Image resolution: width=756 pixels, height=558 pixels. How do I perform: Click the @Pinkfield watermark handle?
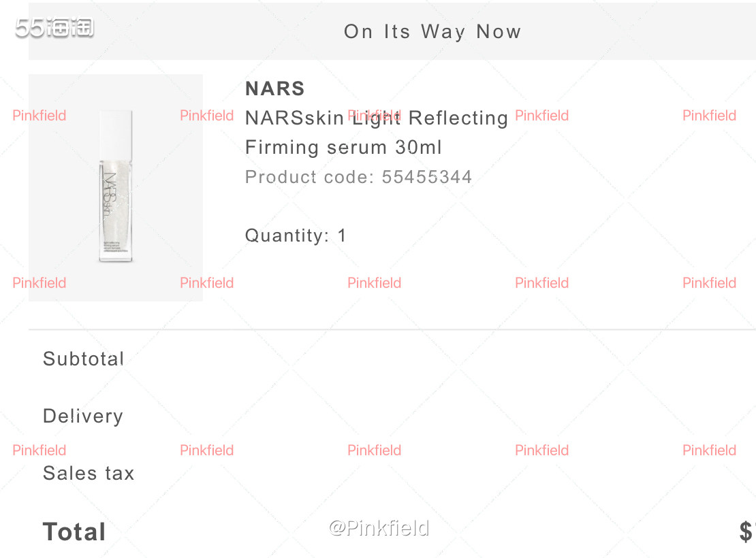tap(379, 528)
